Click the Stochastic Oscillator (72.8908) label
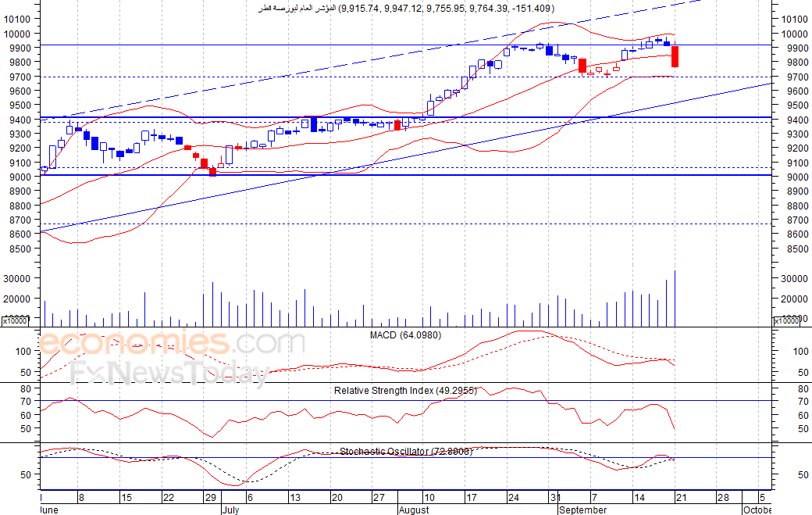Viewport: 812px width, 515px height. (x=407, y=451)
